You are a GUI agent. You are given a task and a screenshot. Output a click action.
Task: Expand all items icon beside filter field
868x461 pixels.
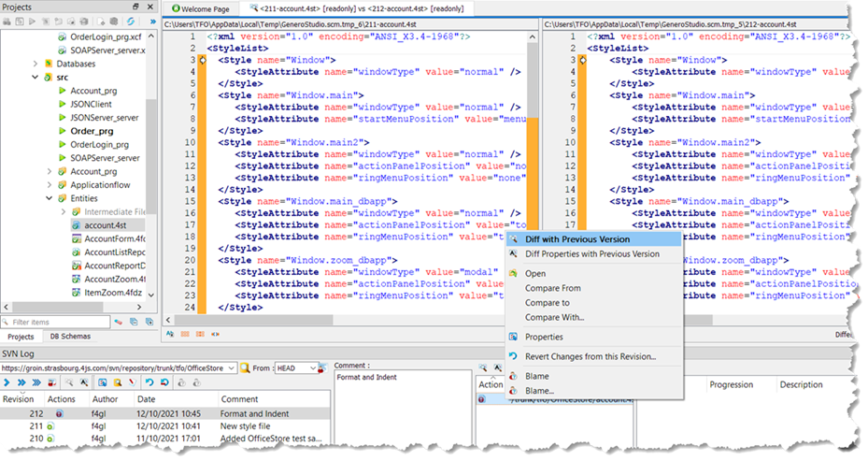pos(149,322)
